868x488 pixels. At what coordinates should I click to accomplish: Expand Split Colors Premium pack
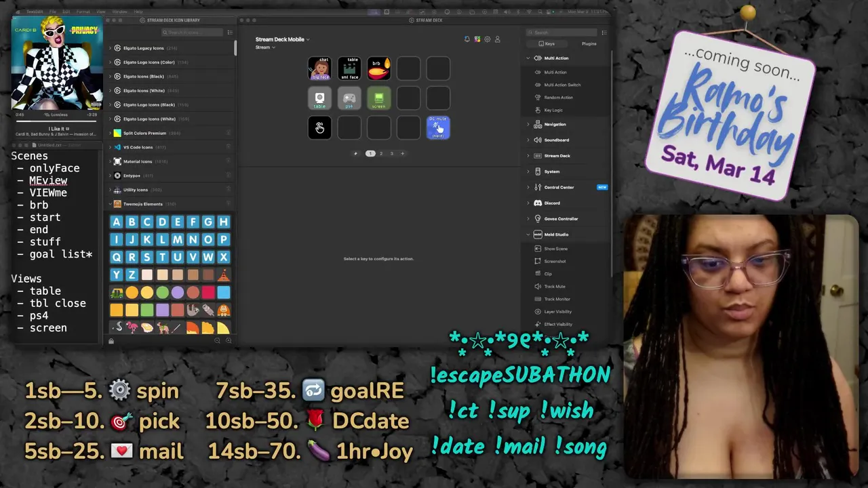point(111,134)
